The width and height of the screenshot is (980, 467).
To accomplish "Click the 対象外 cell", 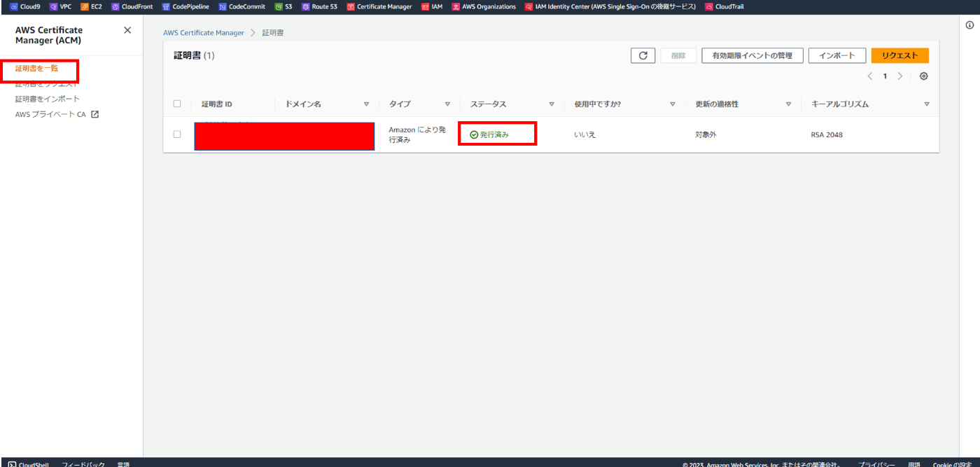I will (706, 134).
